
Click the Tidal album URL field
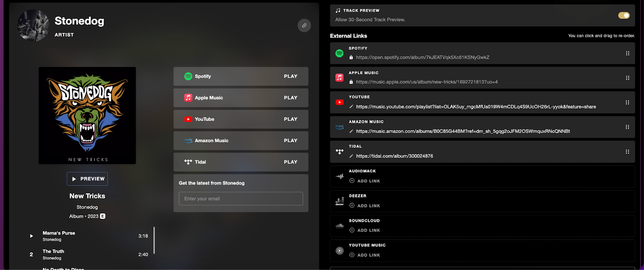pyautogui.click(x=394, y=156)
